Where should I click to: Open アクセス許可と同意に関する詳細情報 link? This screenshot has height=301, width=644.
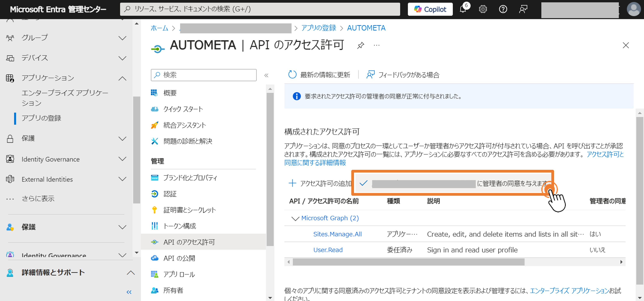(x=315, y=163)
